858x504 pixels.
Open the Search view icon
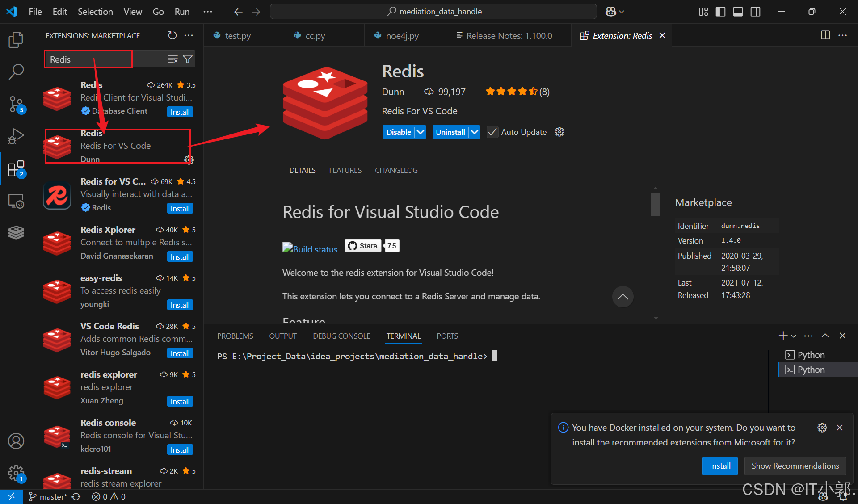(16, 71)
